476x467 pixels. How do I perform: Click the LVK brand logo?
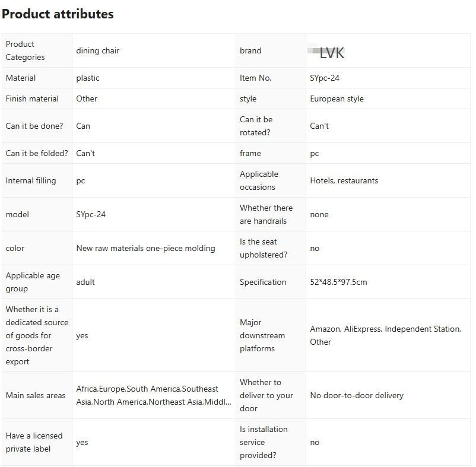tap(331, 53)
